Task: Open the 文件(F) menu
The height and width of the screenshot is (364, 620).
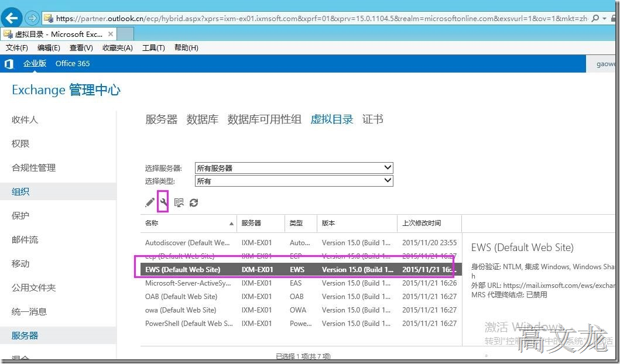Action: pos(16,48)
